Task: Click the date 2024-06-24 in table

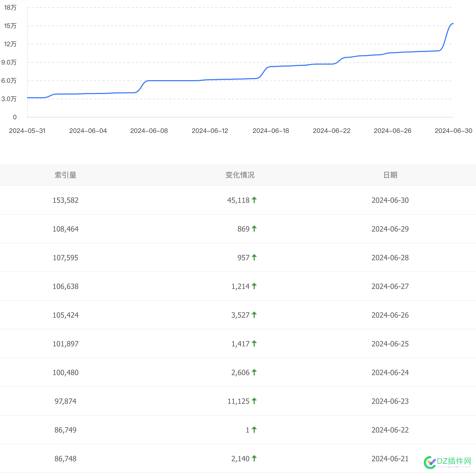Action: pyautogui.click(x=390, y=373)
